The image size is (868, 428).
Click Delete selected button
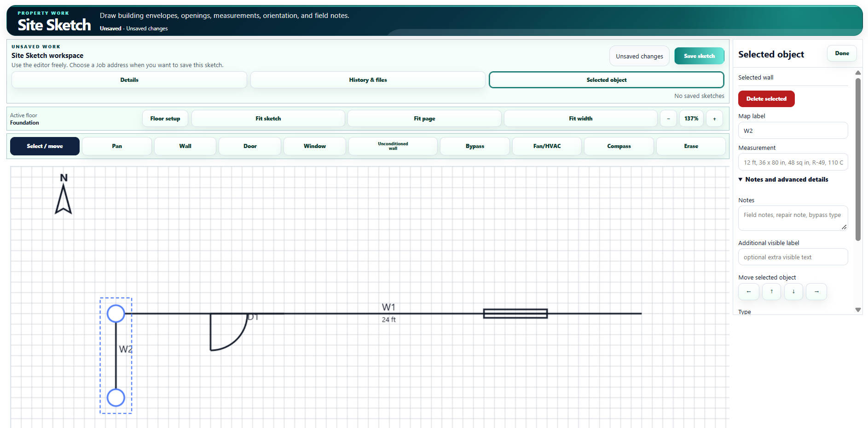pos(766,99)
